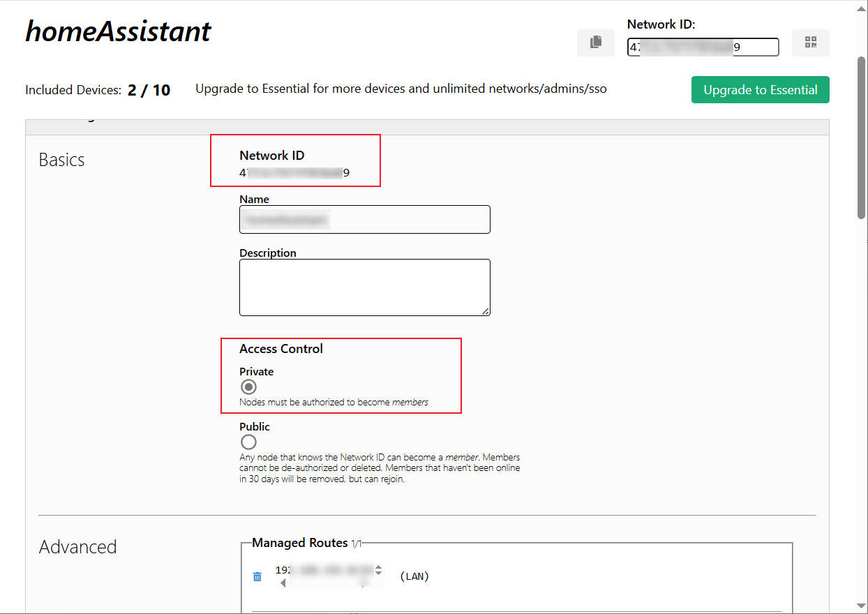The image size is (868, 614).
Task: Click the "Access Control" heading
Action: 281,349
